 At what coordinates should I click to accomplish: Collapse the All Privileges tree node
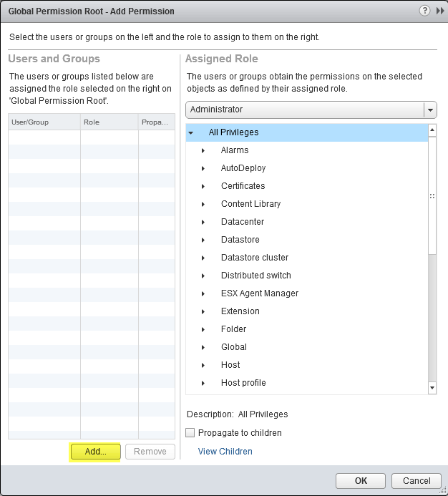tap(191, 132)
